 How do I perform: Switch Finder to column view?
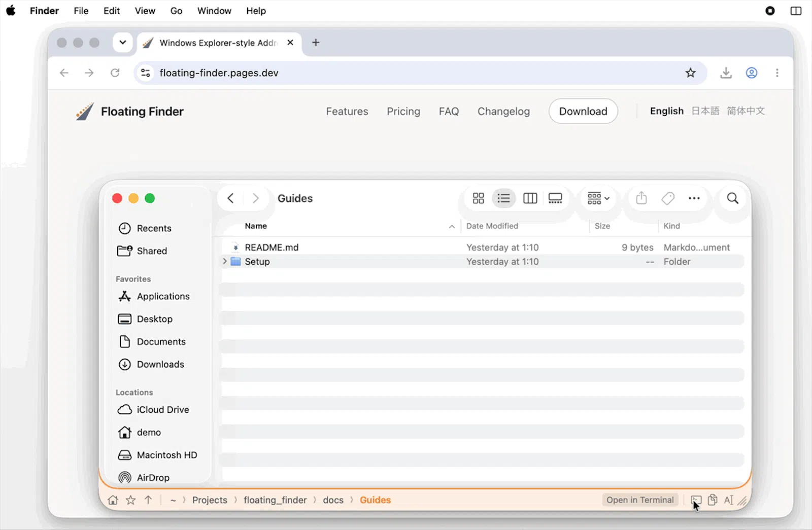click(x=530, y=198)
